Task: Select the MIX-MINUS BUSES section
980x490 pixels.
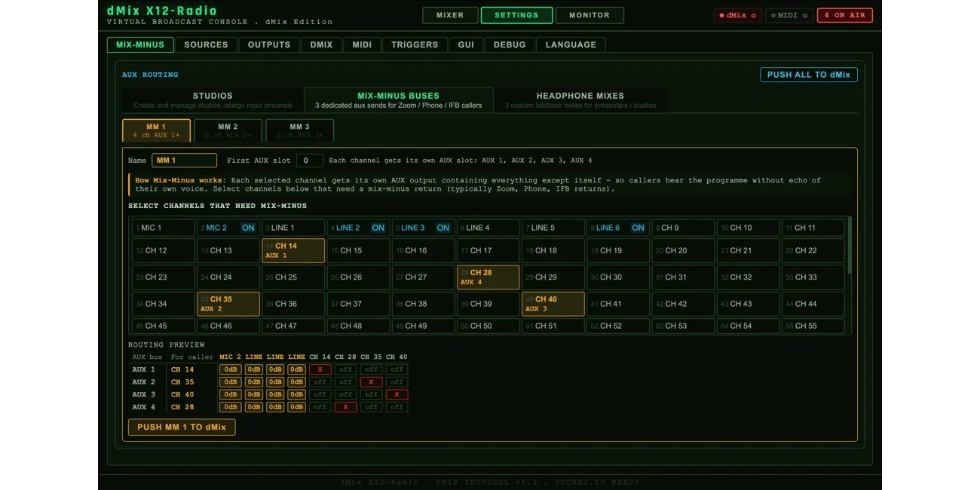Action: [398, 100]
